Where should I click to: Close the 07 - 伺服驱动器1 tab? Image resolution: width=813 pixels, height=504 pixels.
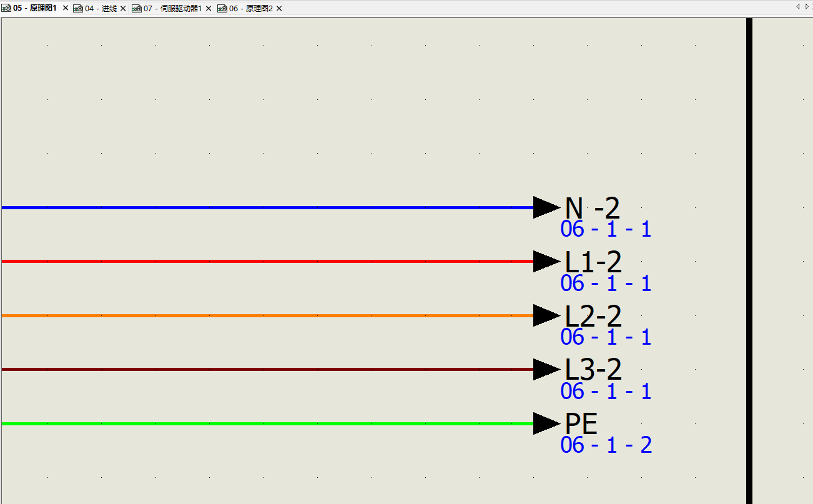[x=209, y=8]
